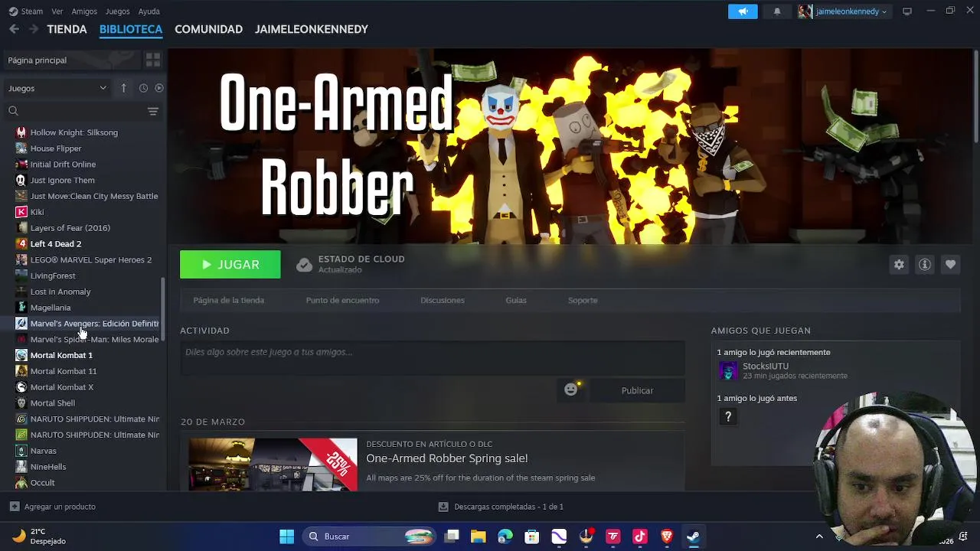Go forward with the right arrow
980x551 pixels.
point(33,29)
